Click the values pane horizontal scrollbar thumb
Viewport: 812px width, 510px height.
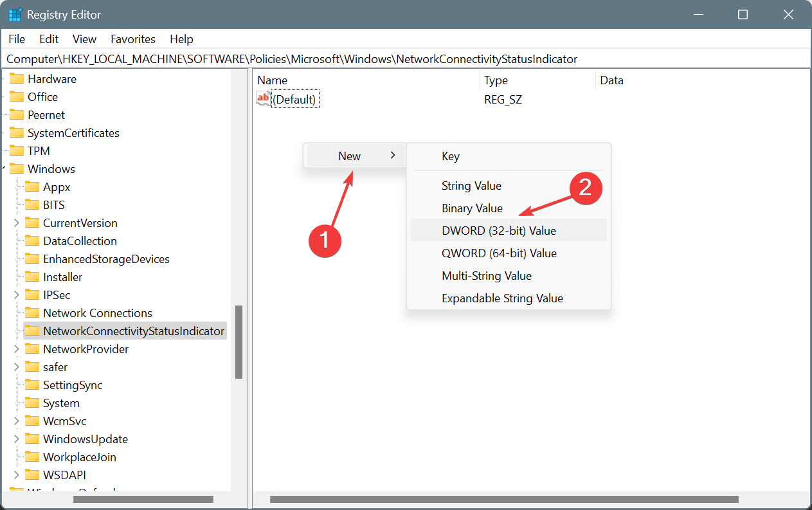point(504,499)
